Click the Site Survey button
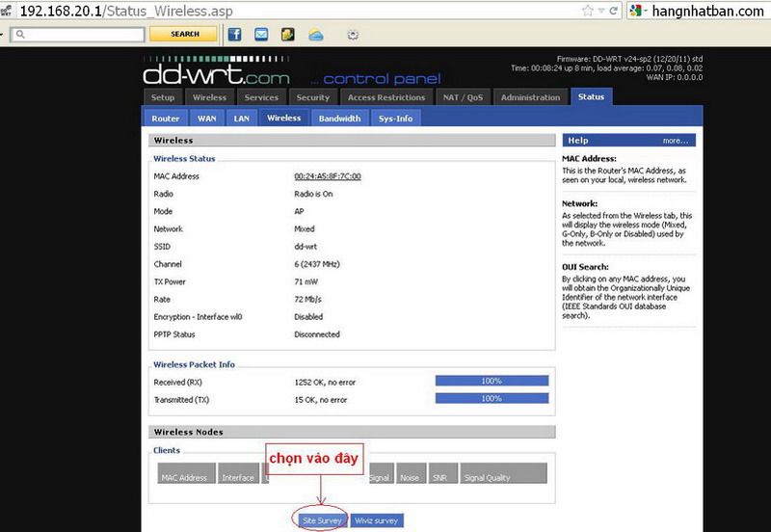771x532 pixels. [x=322, y=520]
